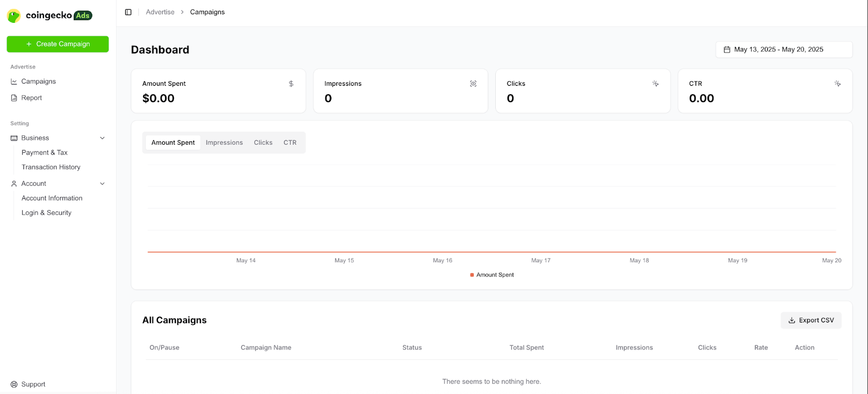
Task: Switch chart to CTR tab
Action: [290, 143]
